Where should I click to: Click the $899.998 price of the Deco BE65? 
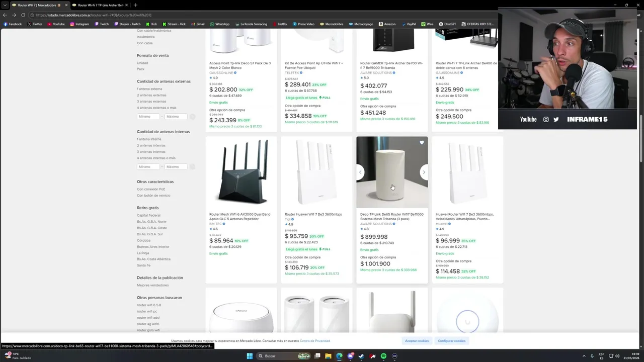tap(374, 237)
